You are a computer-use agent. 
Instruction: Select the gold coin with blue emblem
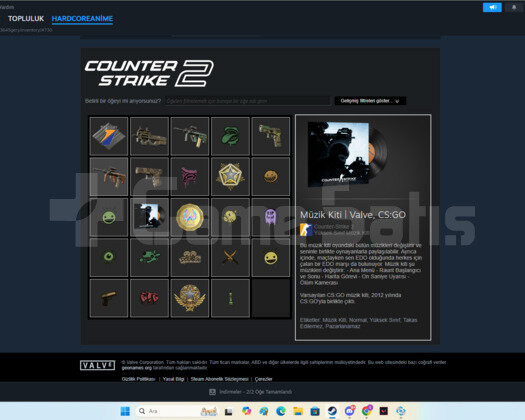[x=190, y=217]
